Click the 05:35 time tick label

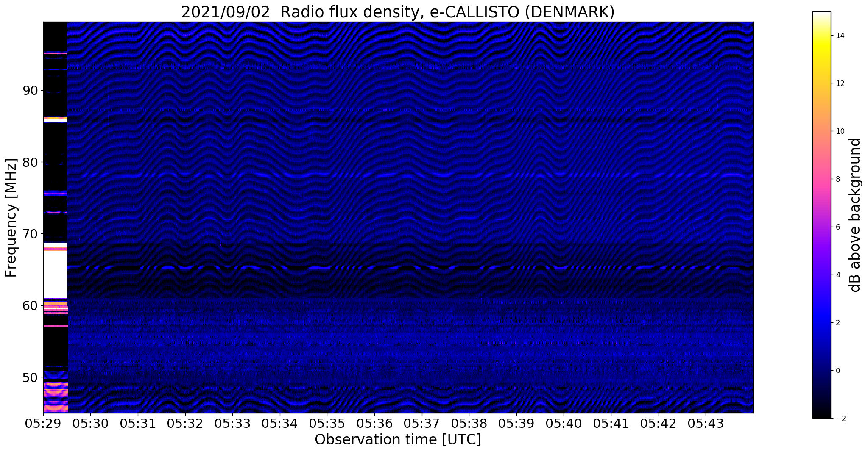pos(327,423)
